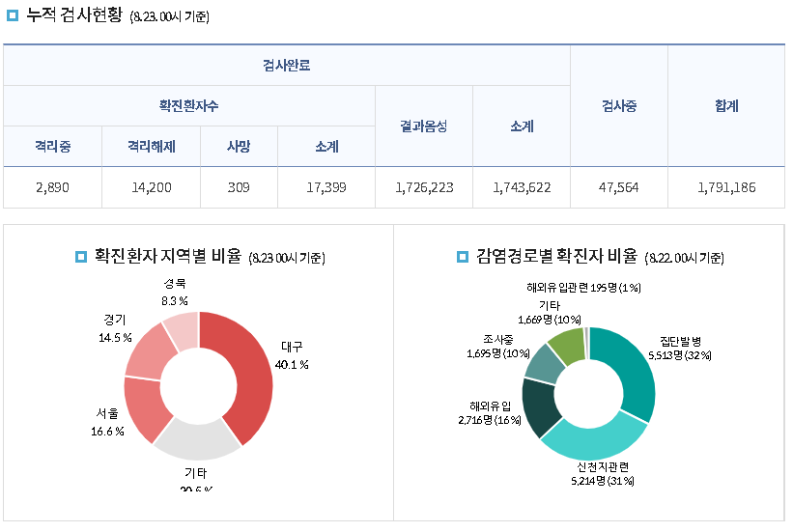The width and height of the screenshot is (793, 532).
Task: Click the 검사완료 table header
Action: (286, 66)
